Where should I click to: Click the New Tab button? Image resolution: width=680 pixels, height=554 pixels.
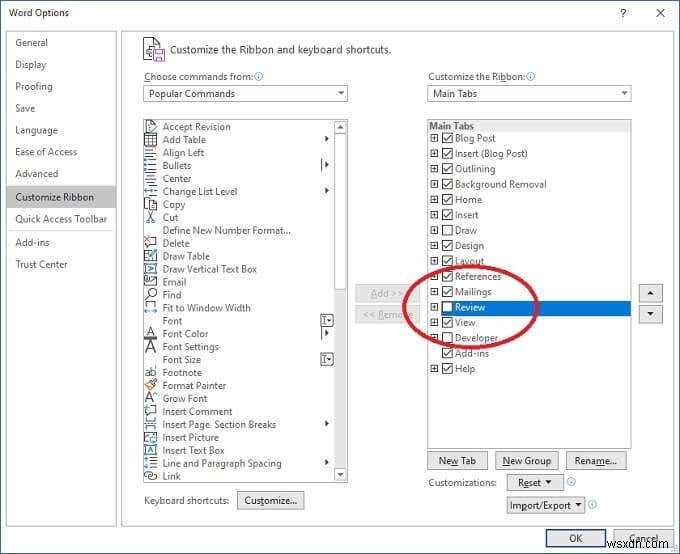(457, 461)
